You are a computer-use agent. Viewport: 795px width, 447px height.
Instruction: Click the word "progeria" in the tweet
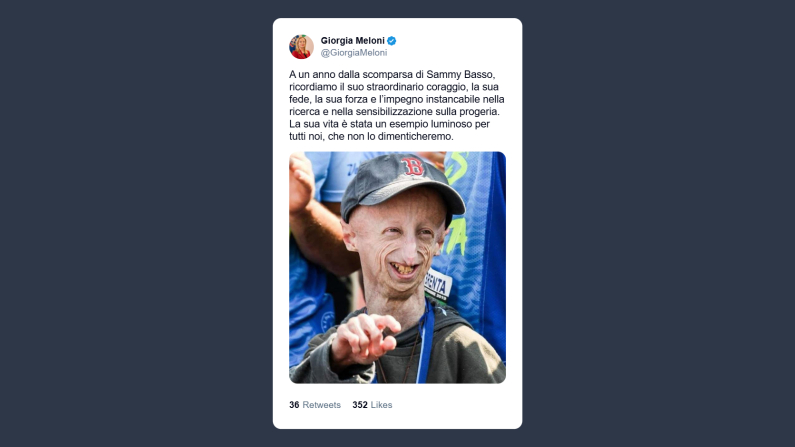point(479,111)
